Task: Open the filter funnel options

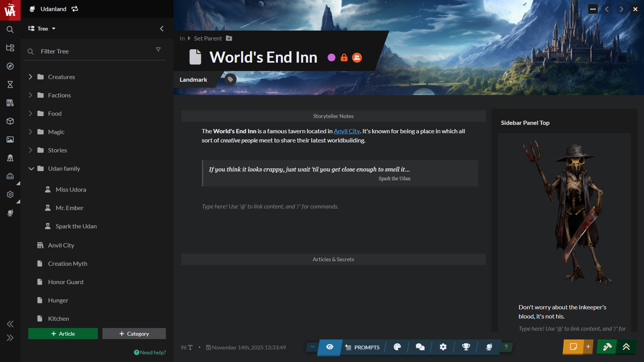Action: 158,50
